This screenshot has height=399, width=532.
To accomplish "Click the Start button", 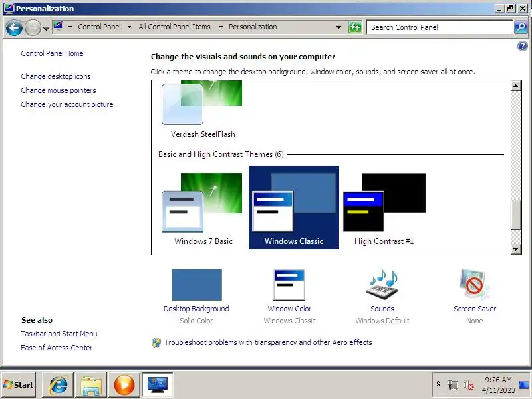I will (x=19, y=385).
